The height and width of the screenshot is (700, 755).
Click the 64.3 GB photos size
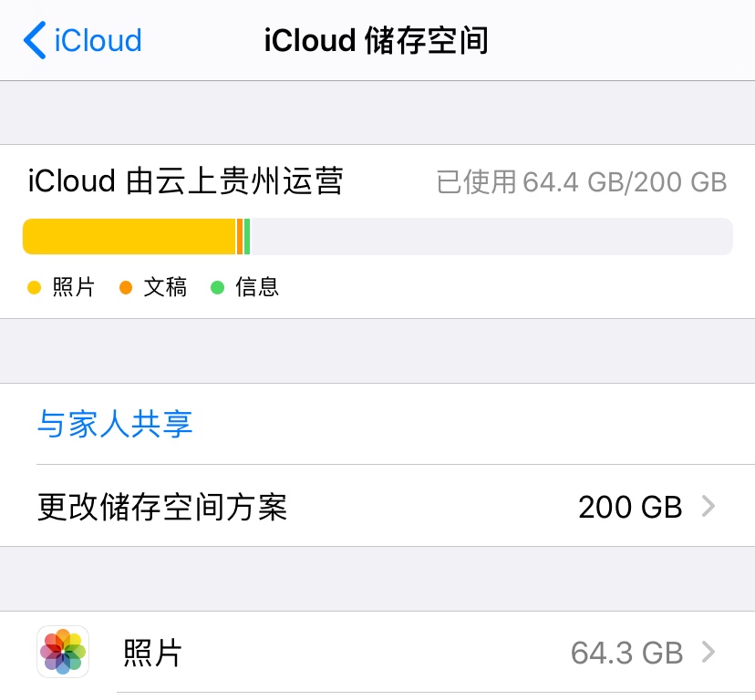click(626, 653)
